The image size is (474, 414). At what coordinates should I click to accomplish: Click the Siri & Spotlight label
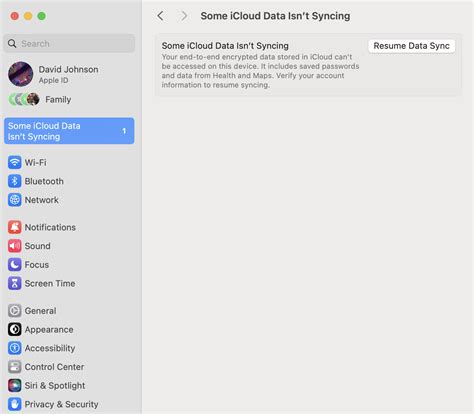click(55, 385)
